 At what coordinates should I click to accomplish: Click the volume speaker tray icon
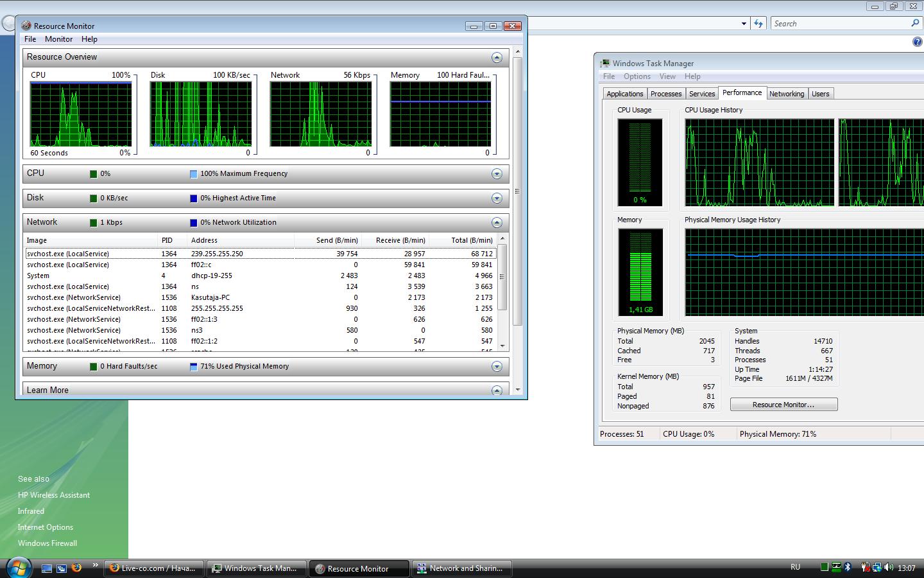click(x=889, y=567)
